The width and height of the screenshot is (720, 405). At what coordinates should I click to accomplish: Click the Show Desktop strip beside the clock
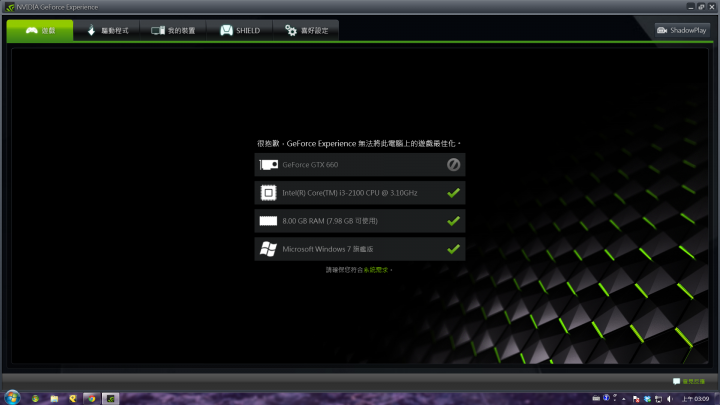(x=717, y=399)
